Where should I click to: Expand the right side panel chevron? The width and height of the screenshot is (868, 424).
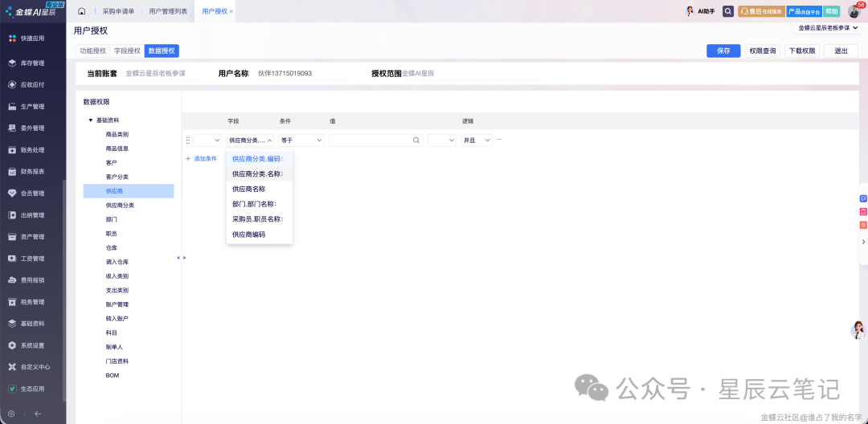click(x=863, y=242)
